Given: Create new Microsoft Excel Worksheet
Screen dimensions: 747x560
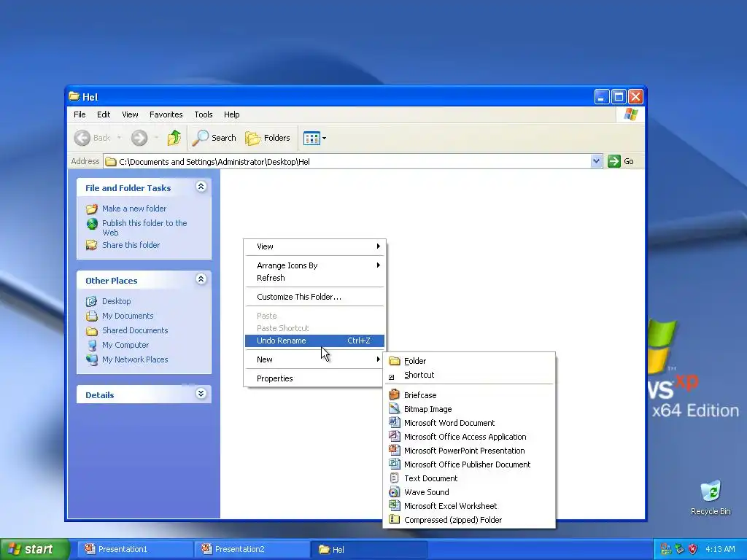Looking at the screenshot, I should click(469, 506).
